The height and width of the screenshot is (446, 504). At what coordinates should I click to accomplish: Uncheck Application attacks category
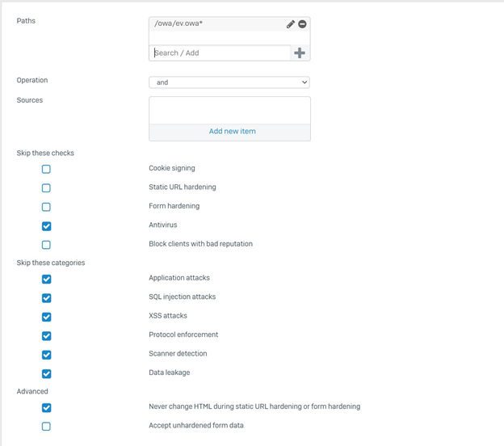(46, 279)
